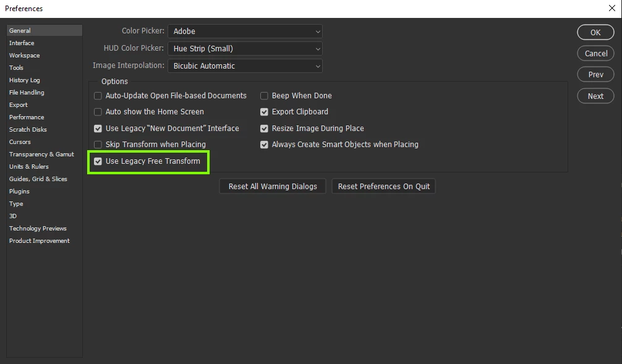Select File Handling category

pyautogui.click(x=27, y=92)
